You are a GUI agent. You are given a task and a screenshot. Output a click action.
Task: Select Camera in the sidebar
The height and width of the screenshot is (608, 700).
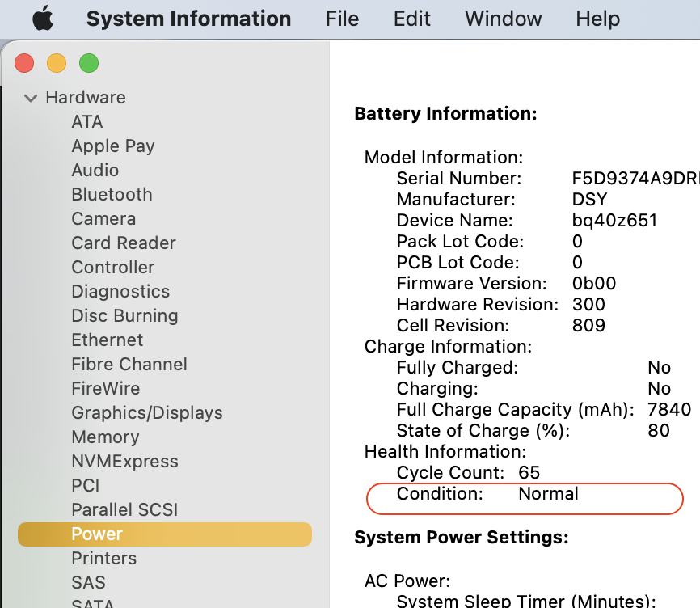(x=103, y=218)
